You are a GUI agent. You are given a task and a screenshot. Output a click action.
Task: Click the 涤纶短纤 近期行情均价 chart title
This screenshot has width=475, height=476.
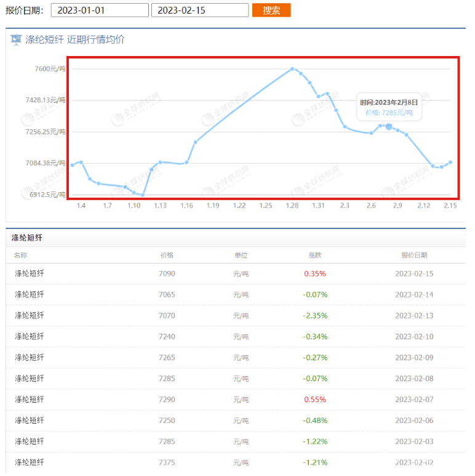[x=74, y=40]
